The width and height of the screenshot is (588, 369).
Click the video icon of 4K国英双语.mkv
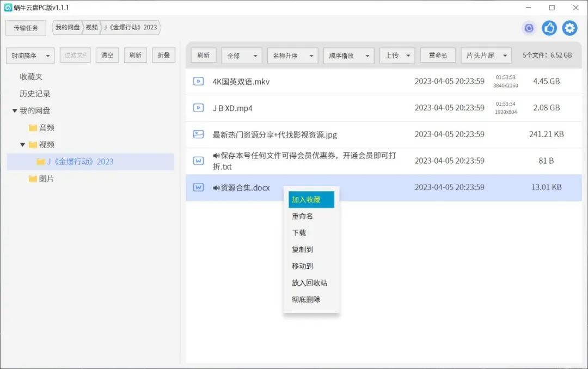coord(198,82)
